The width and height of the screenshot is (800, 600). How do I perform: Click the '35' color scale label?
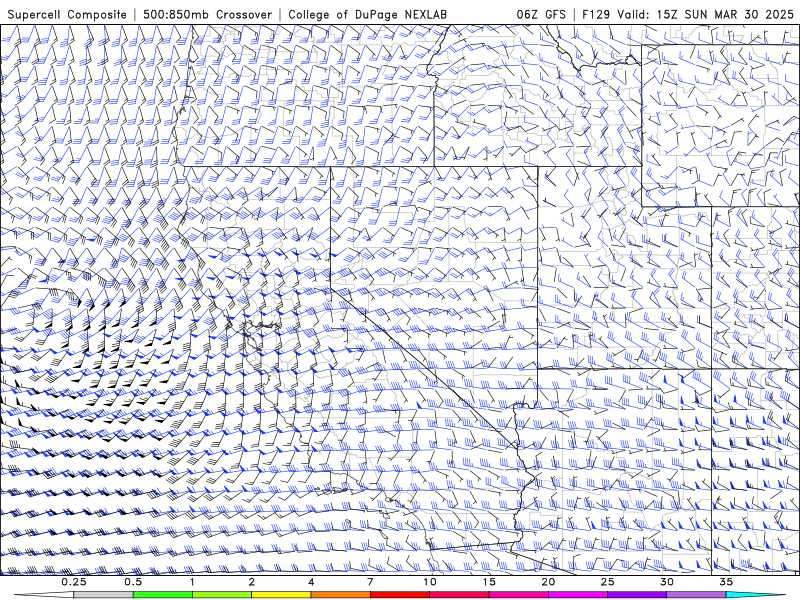[726, 582]
